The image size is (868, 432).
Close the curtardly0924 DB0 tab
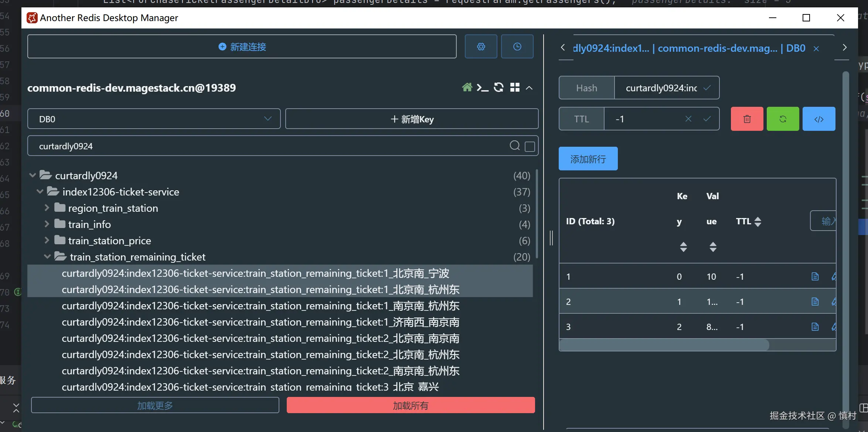816,49
